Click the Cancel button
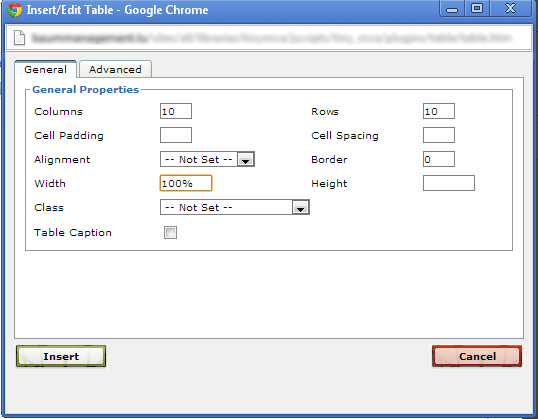The height and width of the screenshot is (419, 538). click(477, 356)
